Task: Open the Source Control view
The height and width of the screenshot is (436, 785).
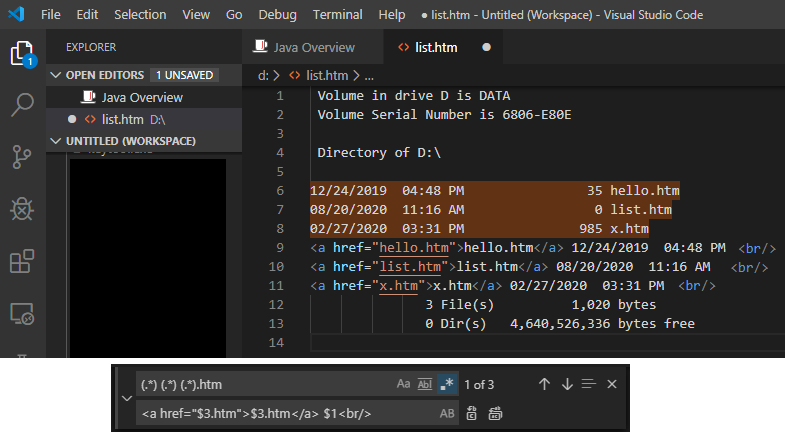Action: 22,157
